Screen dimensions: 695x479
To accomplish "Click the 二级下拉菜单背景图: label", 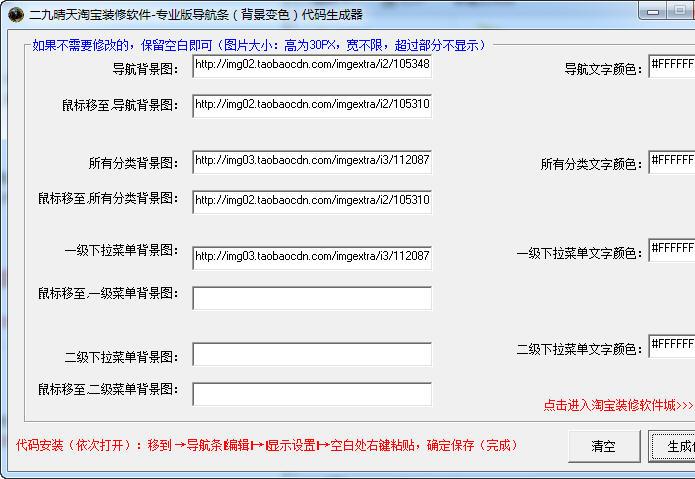I will pyautogui.click(x=121, y=357).
